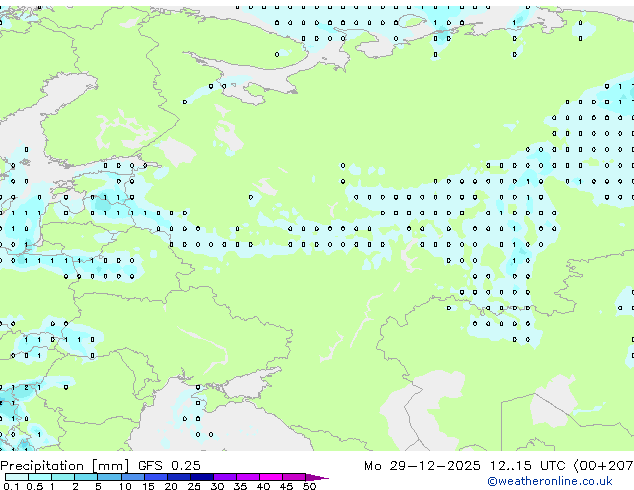The image size is (634, 490).
Task: Select the 2–5 mm legend color swatch
Action: coord(86,477)
